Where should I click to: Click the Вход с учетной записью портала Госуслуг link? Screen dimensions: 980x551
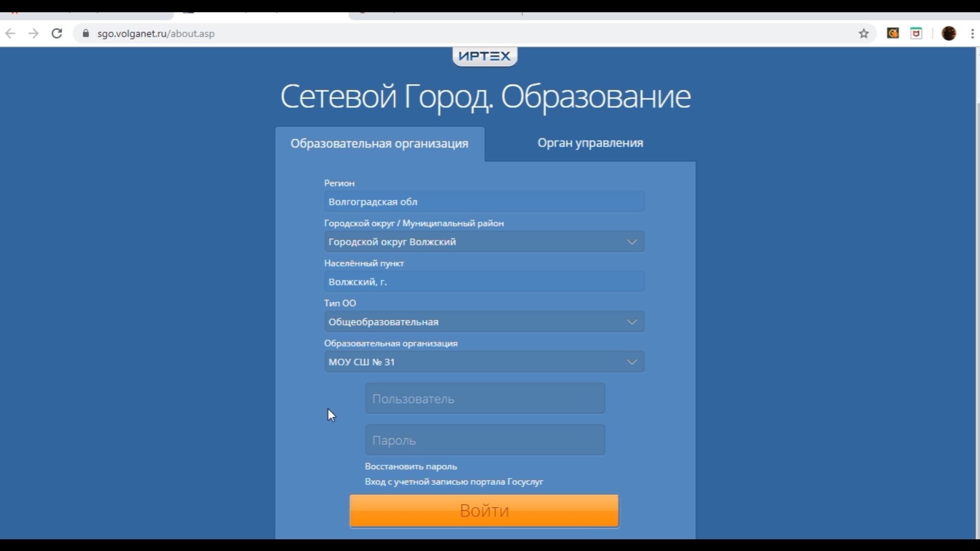454,482
